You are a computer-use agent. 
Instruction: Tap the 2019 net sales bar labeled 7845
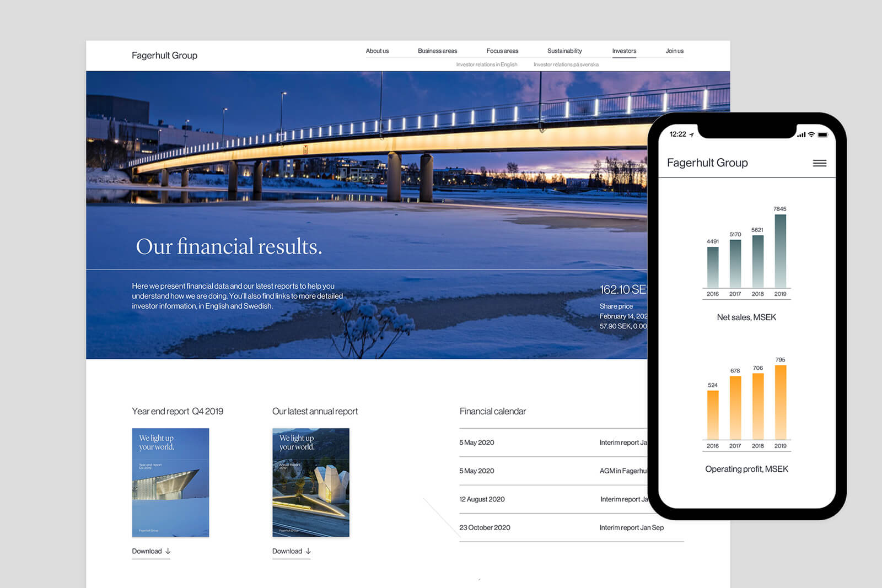(780, 251)
